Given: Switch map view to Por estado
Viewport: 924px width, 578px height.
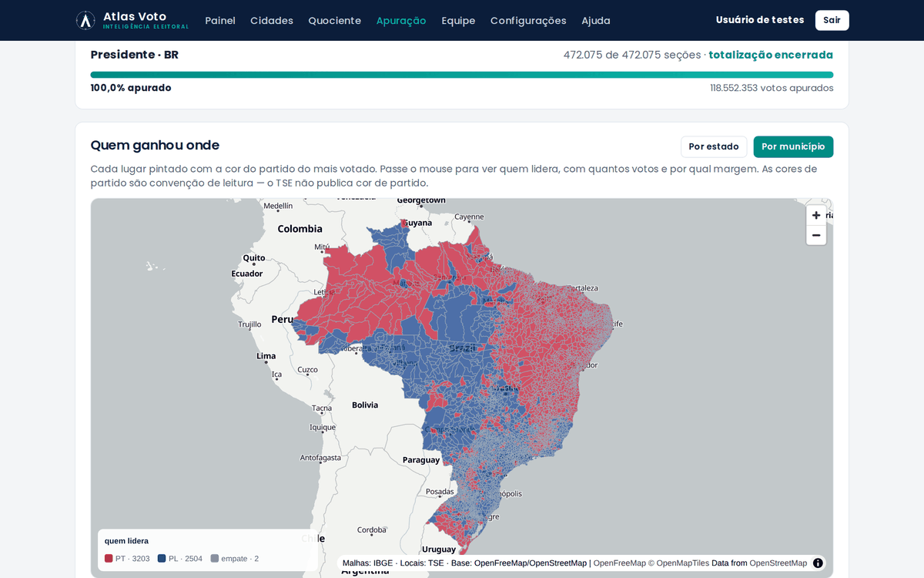Looking at the screenshot, I should [714, 146].
